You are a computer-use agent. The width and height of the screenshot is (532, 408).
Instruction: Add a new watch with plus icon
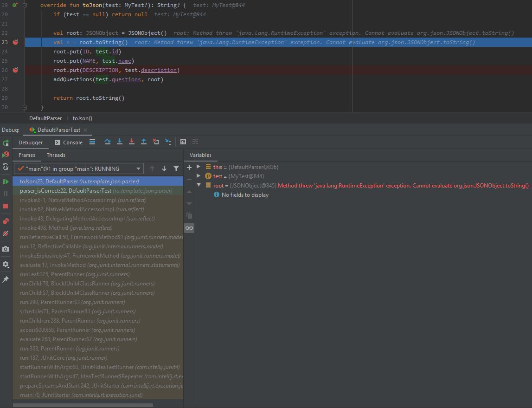click(x=189, y=168)
